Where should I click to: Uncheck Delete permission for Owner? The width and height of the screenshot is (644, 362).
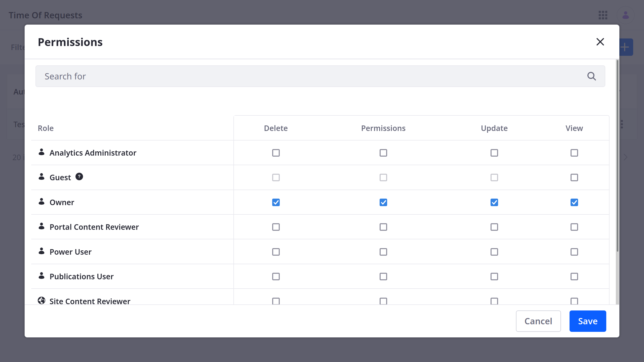point(276,202)
